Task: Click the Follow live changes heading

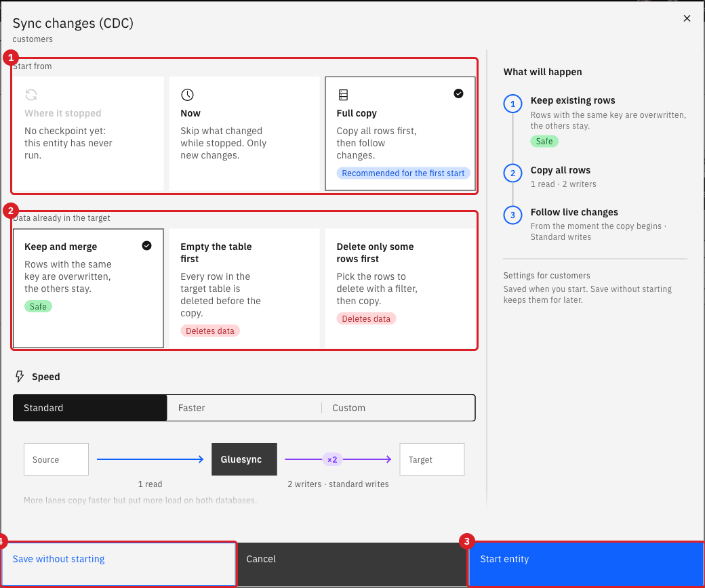Action: tap(574, 212)
